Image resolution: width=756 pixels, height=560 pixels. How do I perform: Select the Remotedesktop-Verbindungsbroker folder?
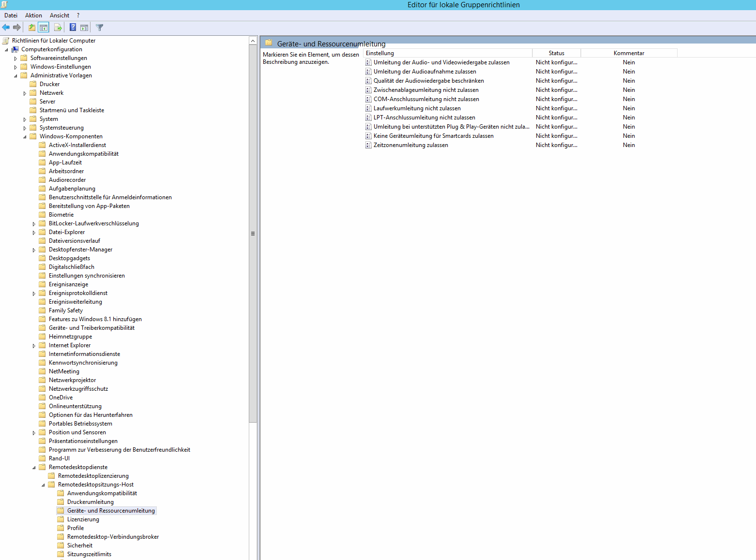pos(113,537)
